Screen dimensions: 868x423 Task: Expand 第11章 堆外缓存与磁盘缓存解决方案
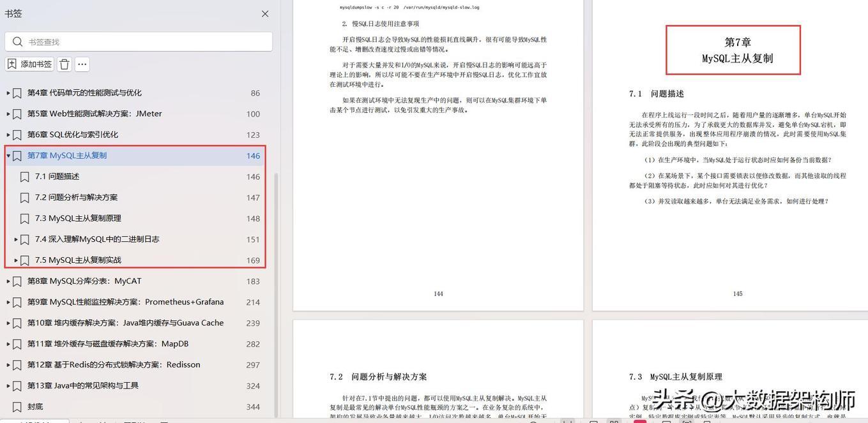(x=8, y=344)
